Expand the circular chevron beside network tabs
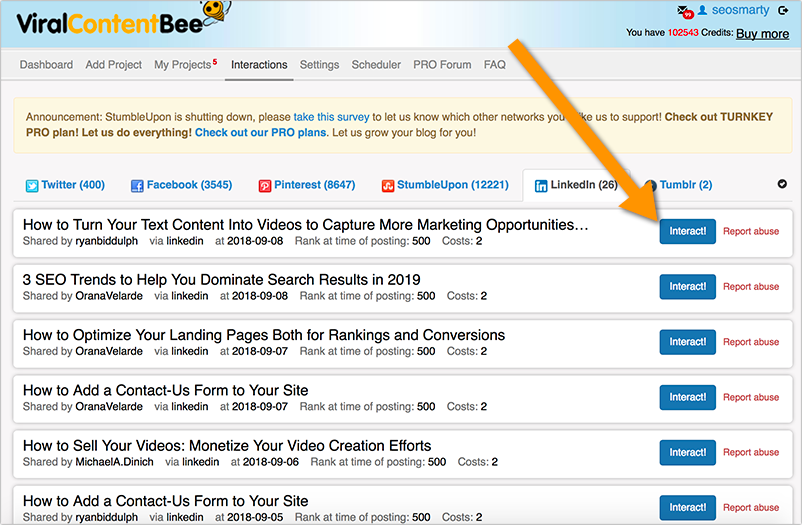 click(x=782, y=184)
